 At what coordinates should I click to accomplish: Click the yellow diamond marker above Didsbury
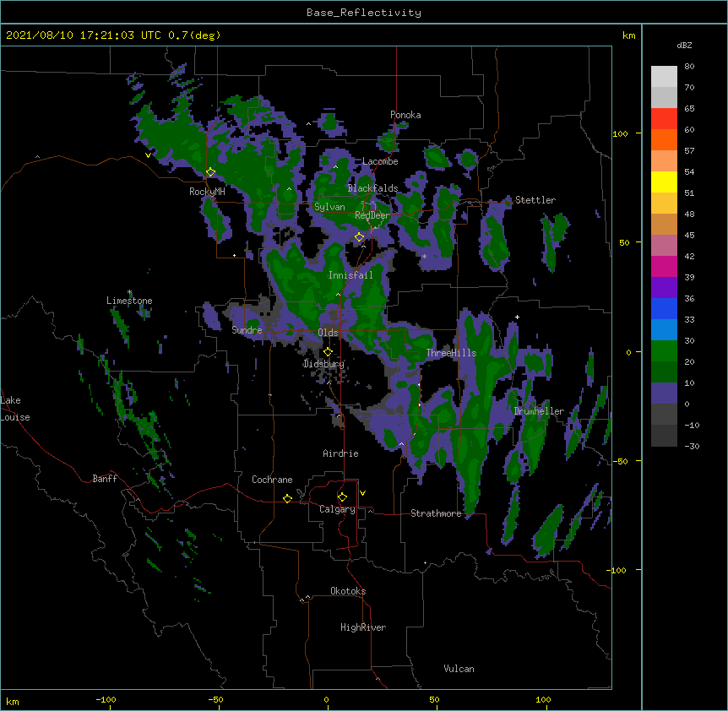[328, 351]
